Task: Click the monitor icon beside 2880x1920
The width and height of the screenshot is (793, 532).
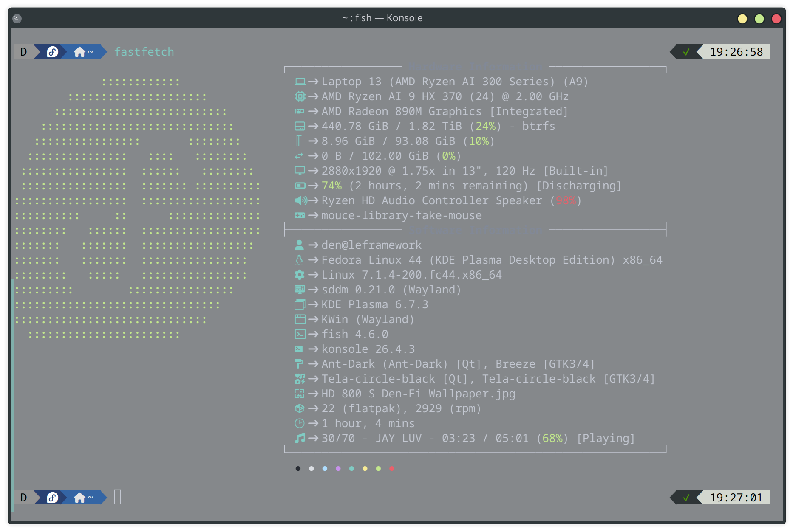Action: click(x=300, y=171)
